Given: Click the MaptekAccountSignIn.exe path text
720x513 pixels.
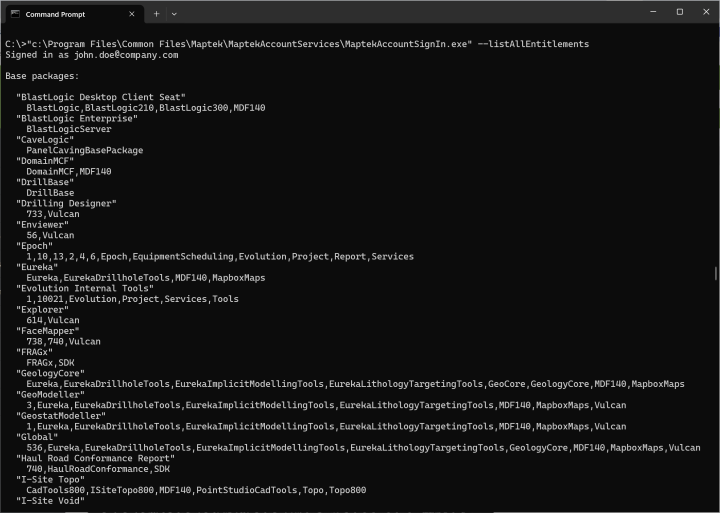Looking at the screenshot, I should click(x=249, y=44).
